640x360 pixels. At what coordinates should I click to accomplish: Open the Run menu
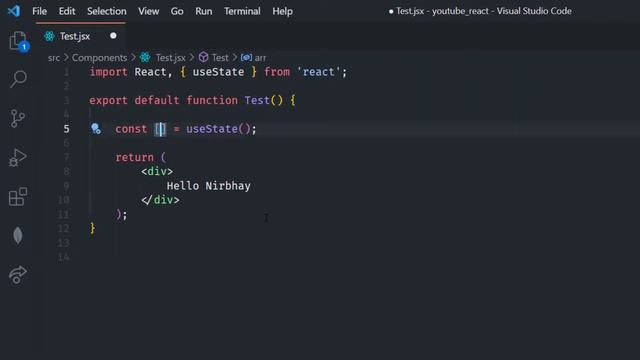pyautogui.click(x=204, y=11)
